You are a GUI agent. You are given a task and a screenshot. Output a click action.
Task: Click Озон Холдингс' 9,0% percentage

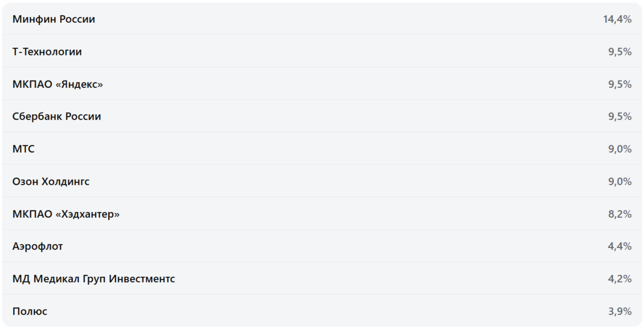pyautogui.click(x=620, y=181)
